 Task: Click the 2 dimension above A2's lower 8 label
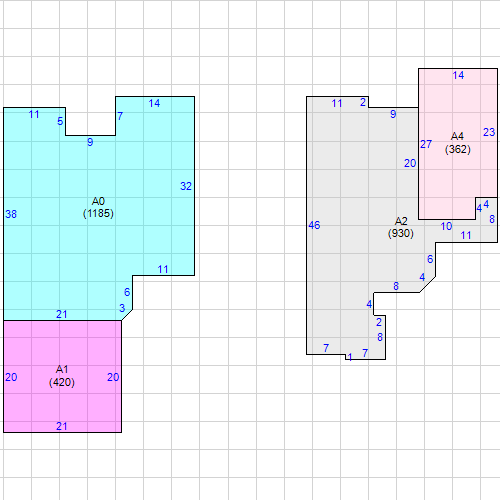(379, 322)
